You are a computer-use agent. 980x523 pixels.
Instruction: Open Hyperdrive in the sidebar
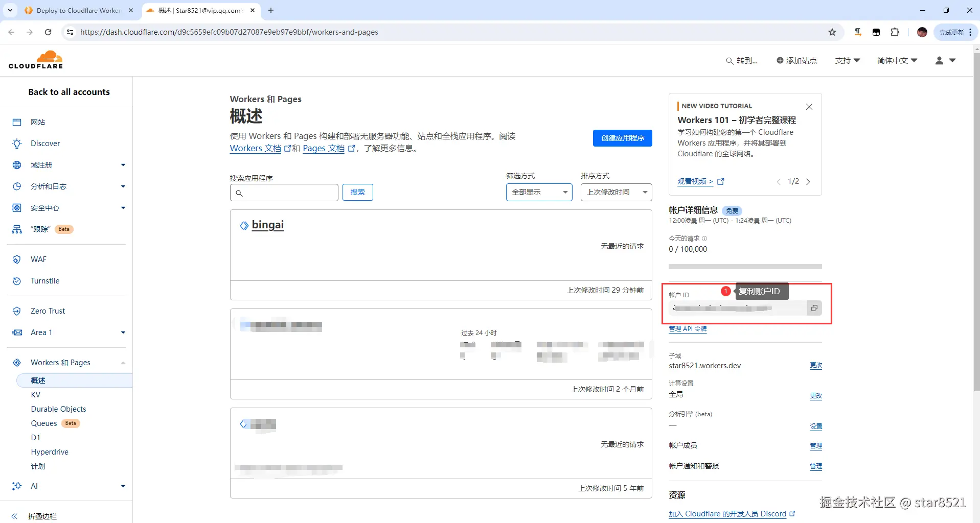(50, 452)
